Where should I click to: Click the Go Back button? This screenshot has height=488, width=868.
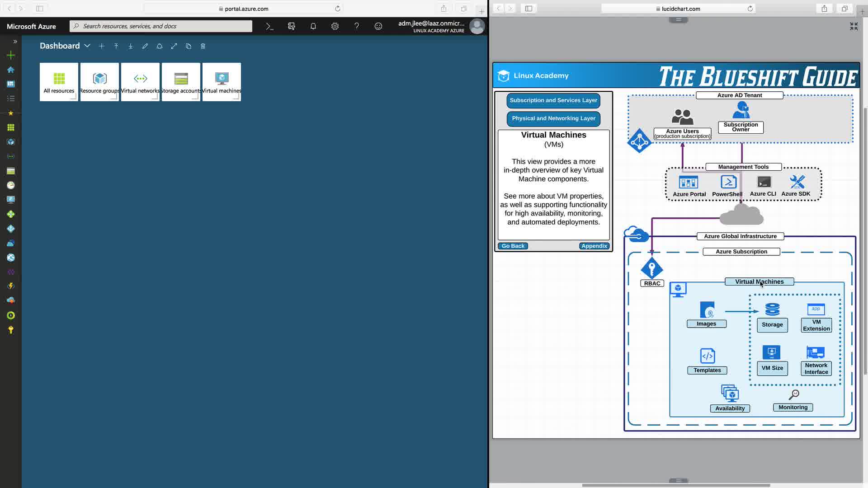[513, 246]
